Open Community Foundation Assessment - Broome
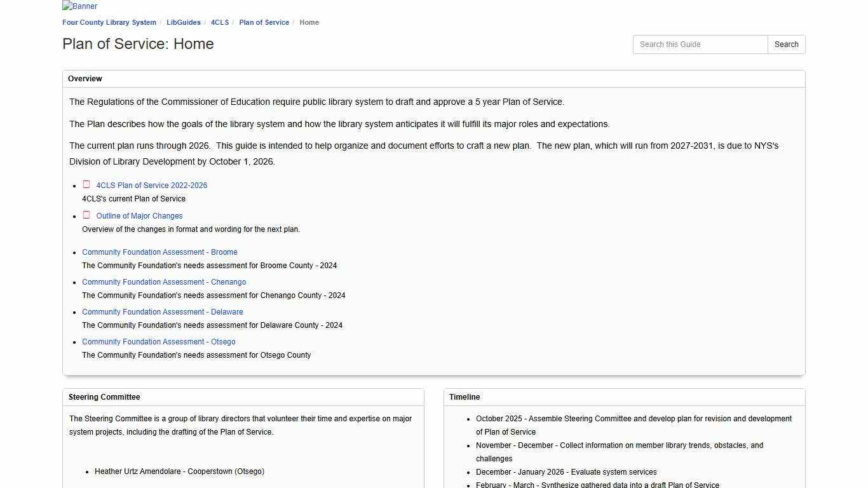This screenshot has height=488, width=868. pos(159,252)
